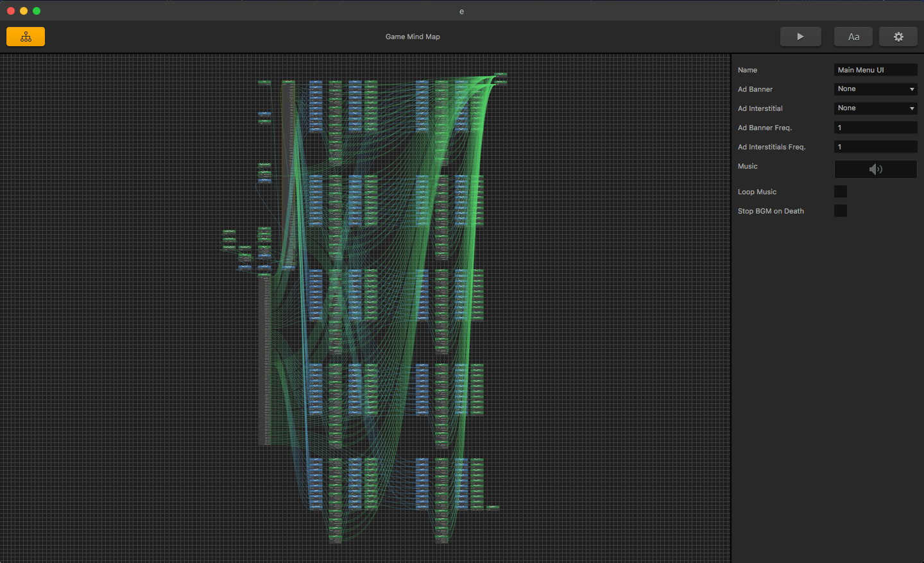Screen dimensions: 924x563
Task: Click the Game Mind Map title label
Action: (x=413, y=37)
